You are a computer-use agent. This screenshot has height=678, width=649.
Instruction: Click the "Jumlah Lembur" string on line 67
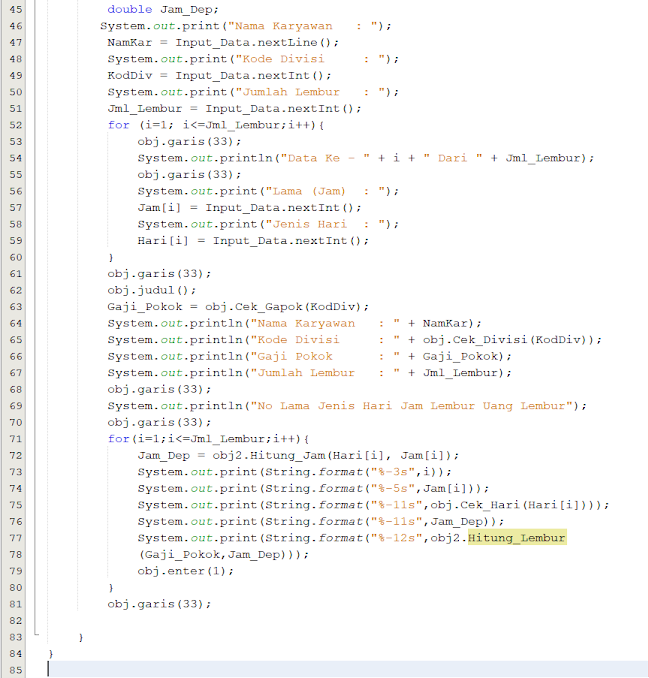pyautogui.click(x=326, y=372)
